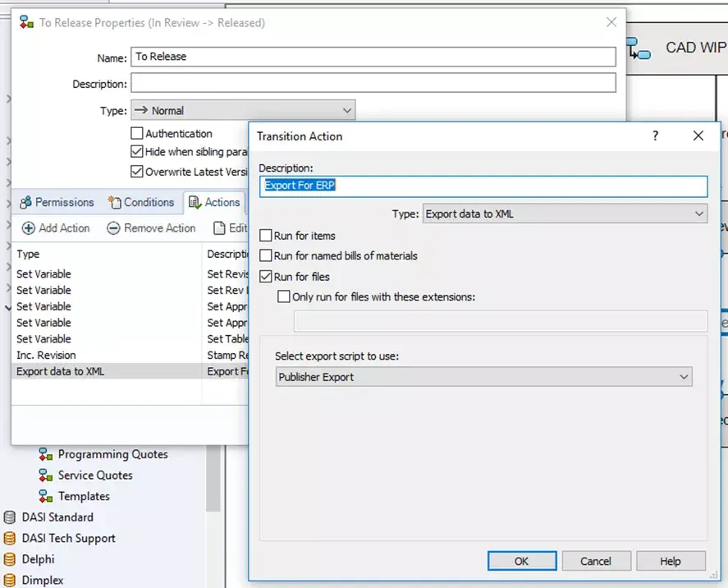This screenshot has width=728, height=588.
Task: Check Run for named bills of materials
Action: point(266,256)
